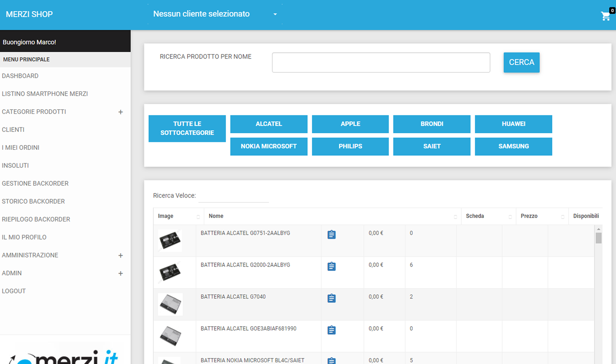
Task: Select text BATTERIA ALCATEL G7040
Action: pyautogui.click(x=233, y=297)
